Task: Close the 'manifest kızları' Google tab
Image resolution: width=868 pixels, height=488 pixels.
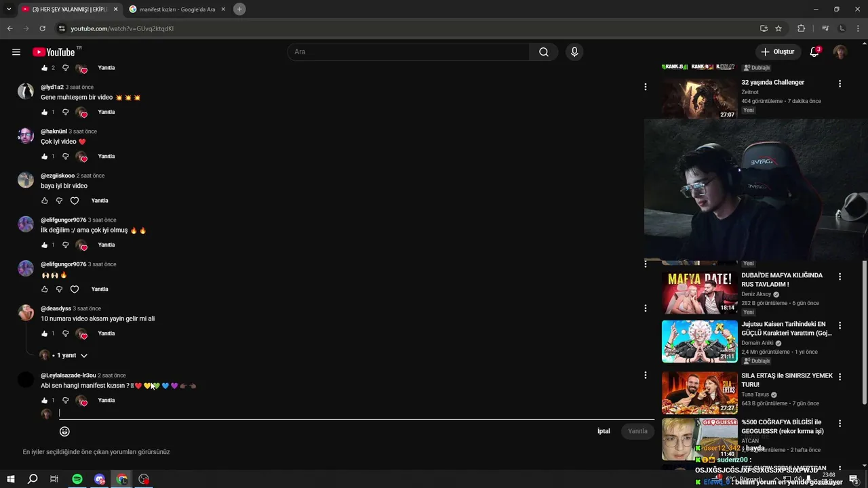Action: [223, 9]
